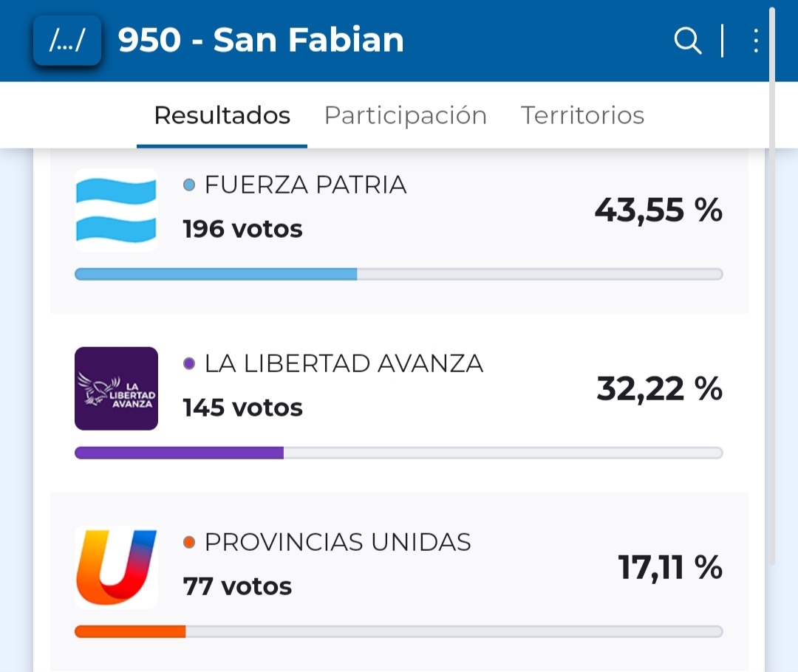Click the PROVINCIAS UNIDAS party name
The width and height of the screenshot is (798, 672).
338,543
